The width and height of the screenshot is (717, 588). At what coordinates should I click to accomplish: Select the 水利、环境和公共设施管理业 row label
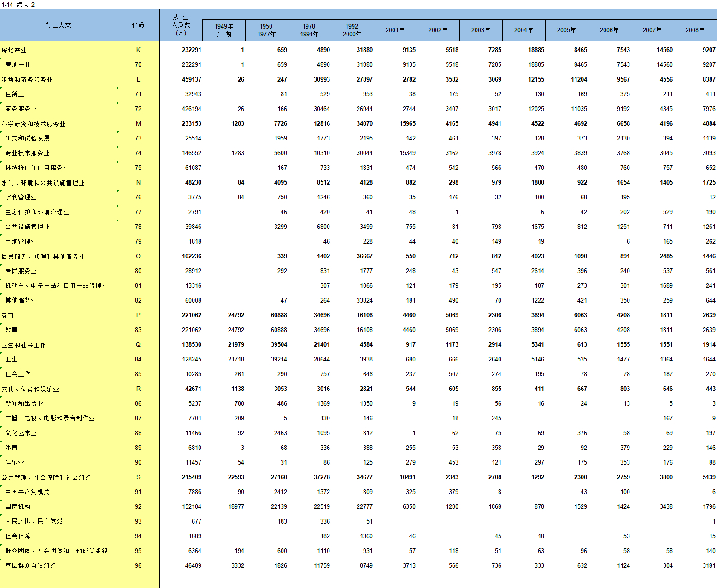coord(43,183)
